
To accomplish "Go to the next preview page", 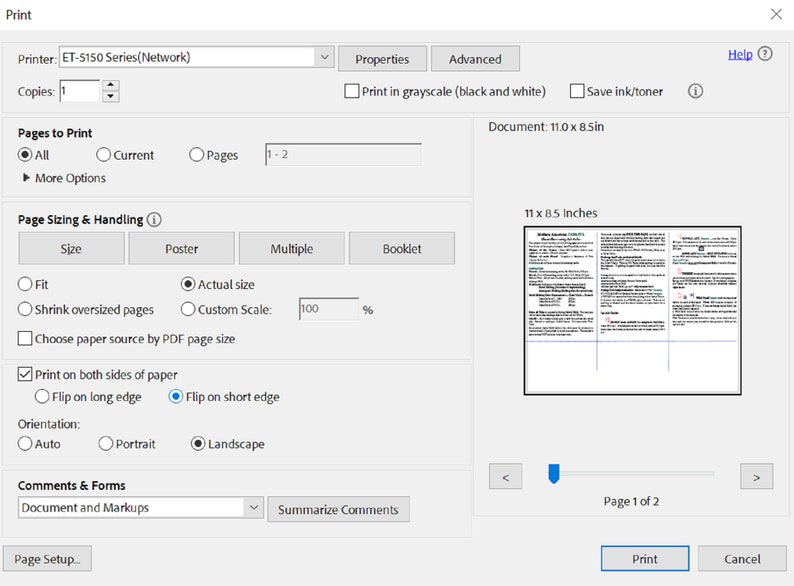I will coord(756,477).
